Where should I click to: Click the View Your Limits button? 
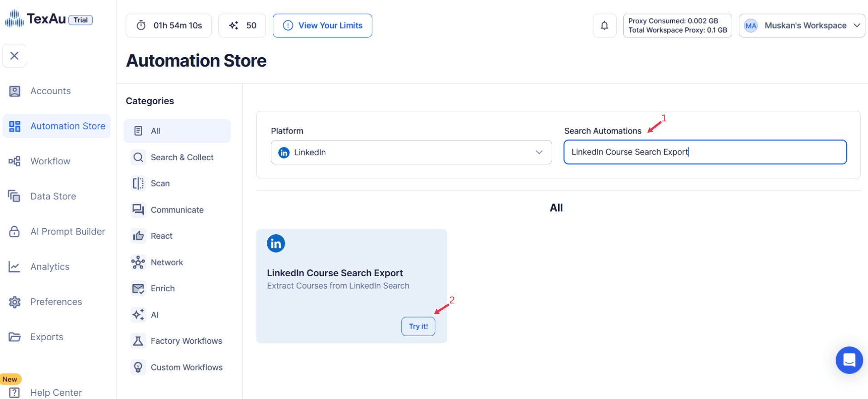click(323, 25)
